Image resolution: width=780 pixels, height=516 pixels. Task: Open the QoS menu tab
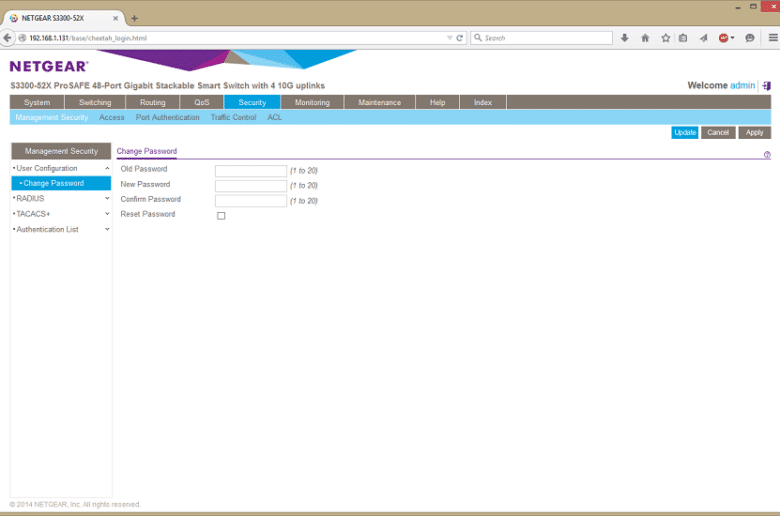[202, 102]
